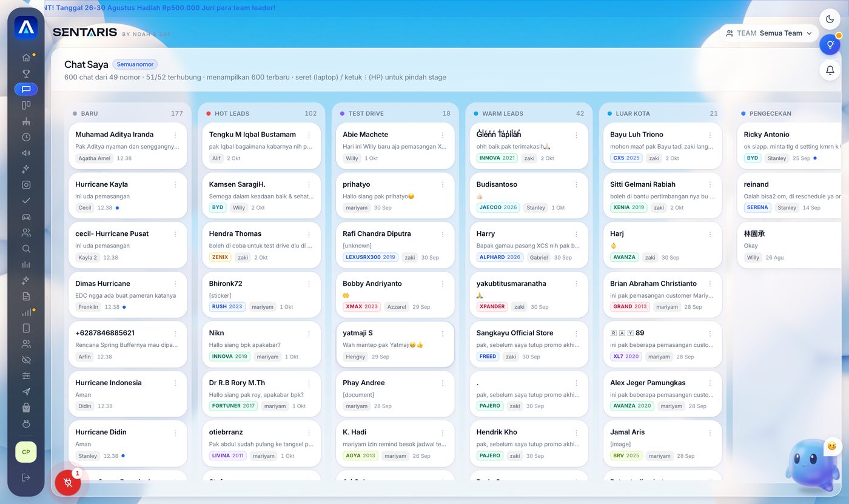Open the notification bell
The image size is (849, 504).
pos(830,70)
